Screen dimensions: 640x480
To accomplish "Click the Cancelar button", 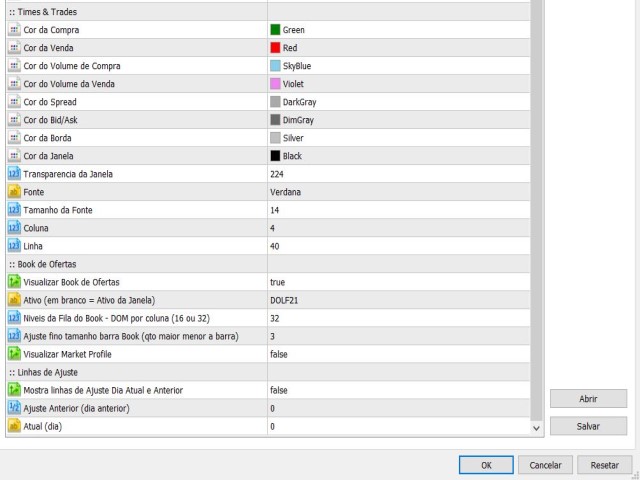I will pos(545,465).
